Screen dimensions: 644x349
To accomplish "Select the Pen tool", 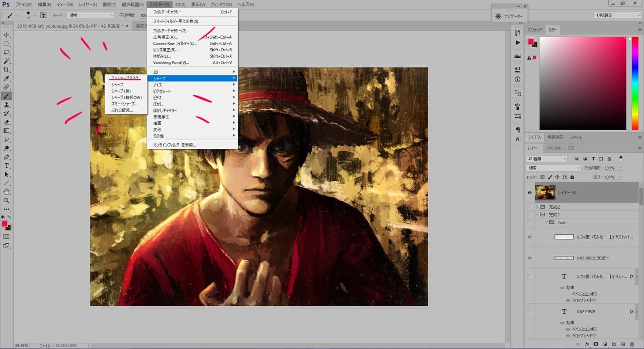I will click(x=7, y=157).
